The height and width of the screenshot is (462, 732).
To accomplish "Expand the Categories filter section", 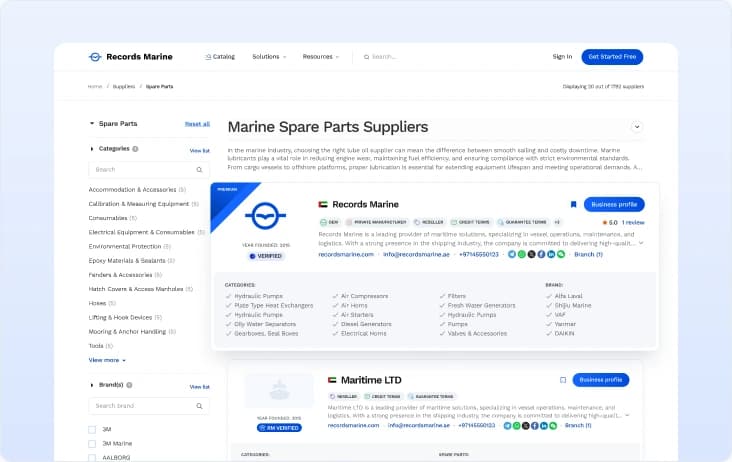I will tap(92, 149).
